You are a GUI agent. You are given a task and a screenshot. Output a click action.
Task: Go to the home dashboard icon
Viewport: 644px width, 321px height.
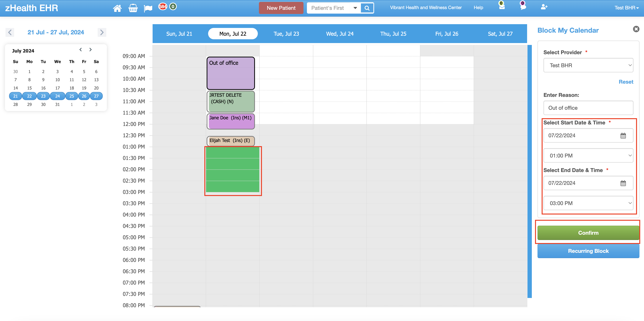[117, 8]
